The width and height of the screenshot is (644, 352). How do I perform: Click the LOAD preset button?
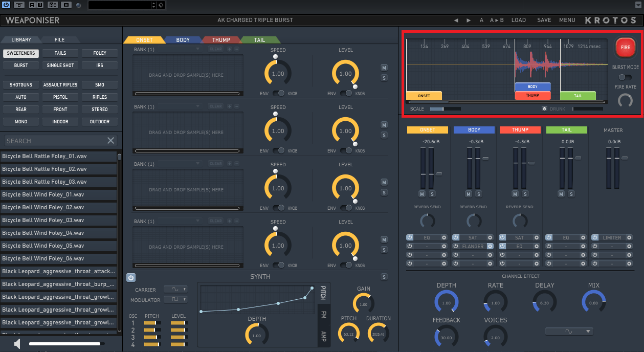[x=518, y=20]
